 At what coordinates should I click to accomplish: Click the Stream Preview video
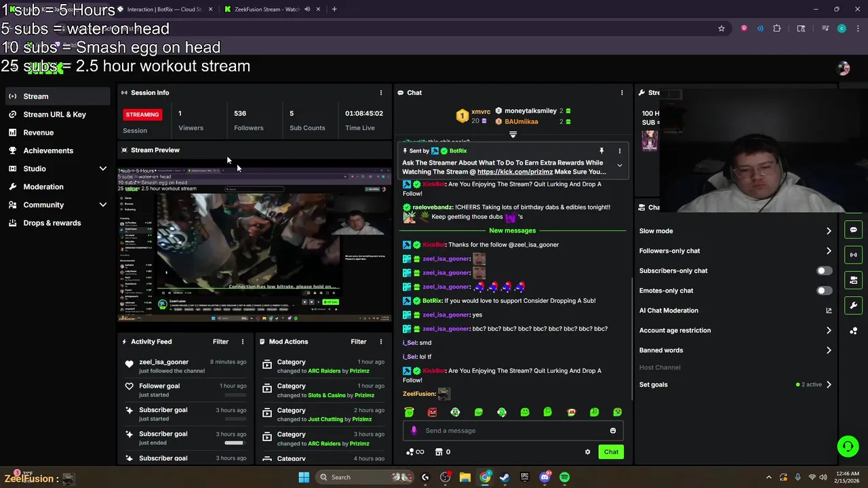tap(254, 243)
